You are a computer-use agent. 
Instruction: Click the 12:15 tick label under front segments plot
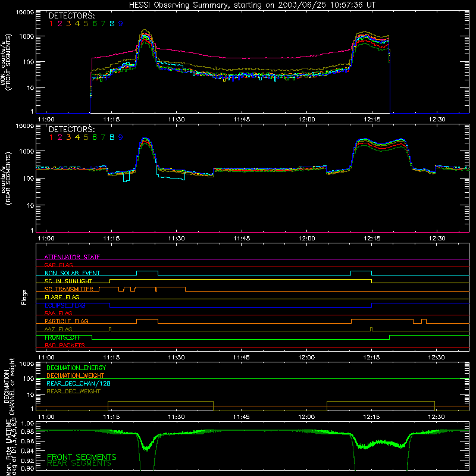pyautogui.click(x=372, y=120)
